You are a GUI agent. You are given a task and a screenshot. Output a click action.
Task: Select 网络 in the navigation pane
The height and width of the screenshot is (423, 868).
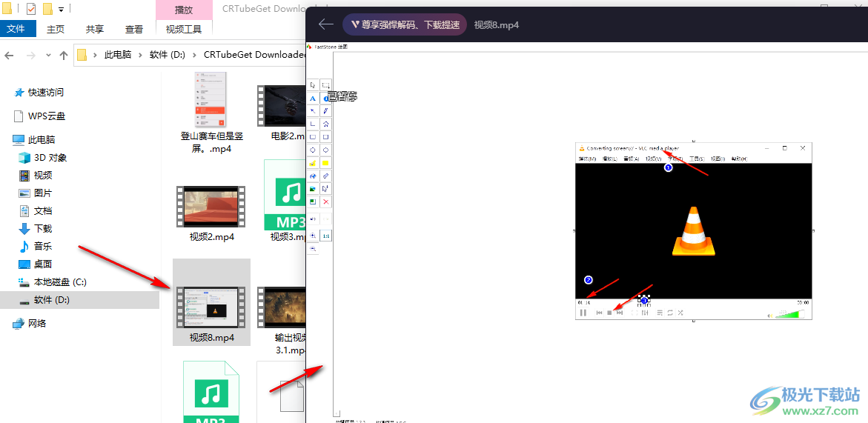[30, 324]
